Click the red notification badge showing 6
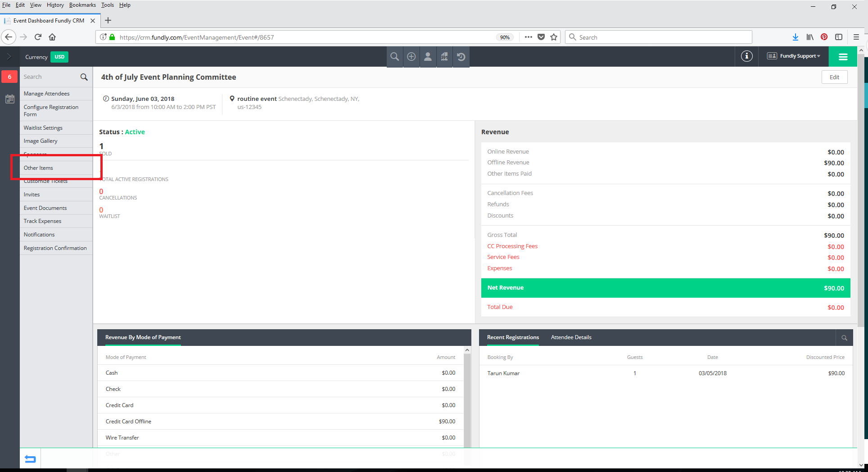The width and height of the screenshot is (868, 472). (x=9, y=77)
